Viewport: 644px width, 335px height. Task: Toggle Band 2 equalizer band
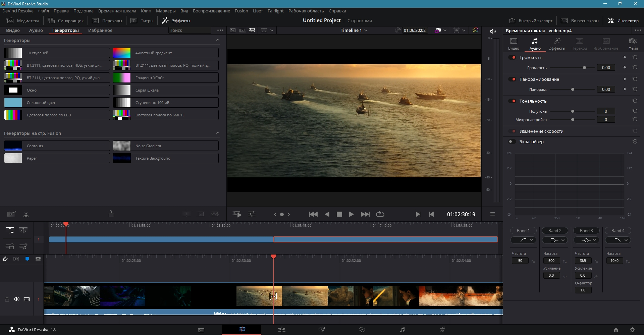coord(555,230)
